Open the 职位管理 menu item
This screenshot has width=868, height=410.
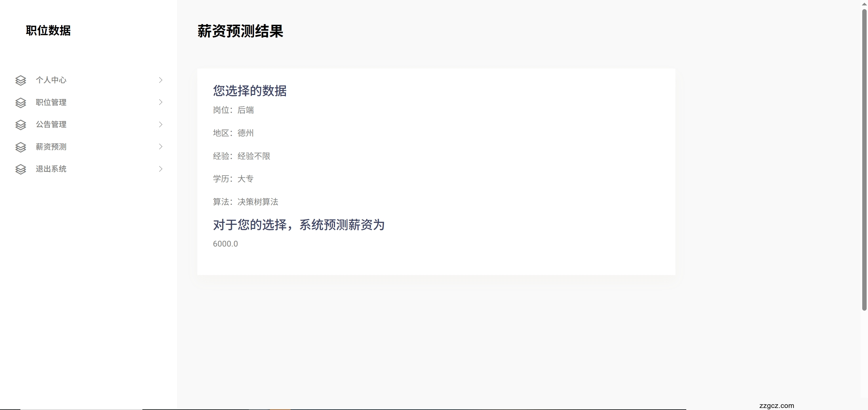(x=51, y=102)
